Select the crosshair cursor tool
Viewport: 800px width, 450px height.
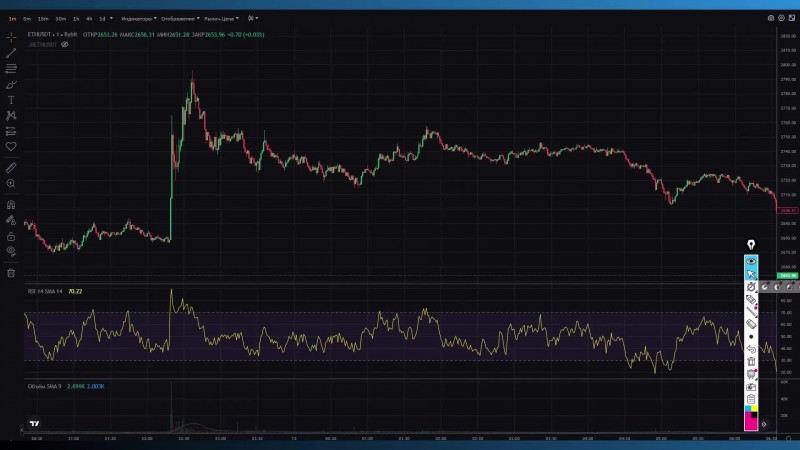coord(11,36)
